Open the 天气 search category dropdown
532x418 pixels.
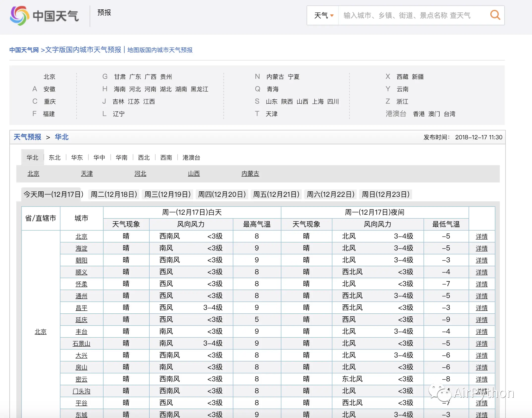pyautogui.click(x=323, y=15)
